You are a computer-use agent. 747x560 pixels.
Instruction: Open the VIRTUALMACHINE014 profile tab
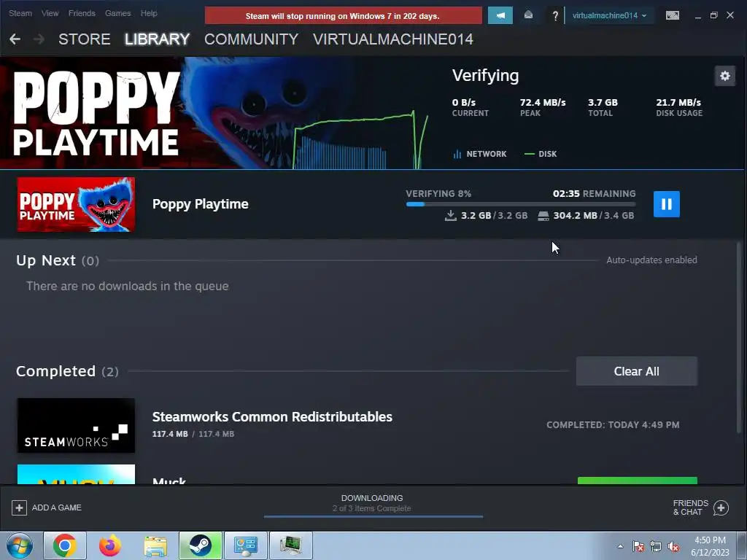pos(393,39)
